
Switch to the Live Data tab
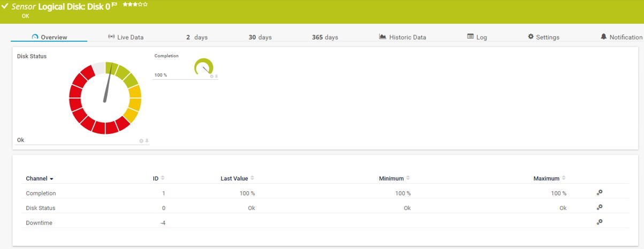(126, 37)
